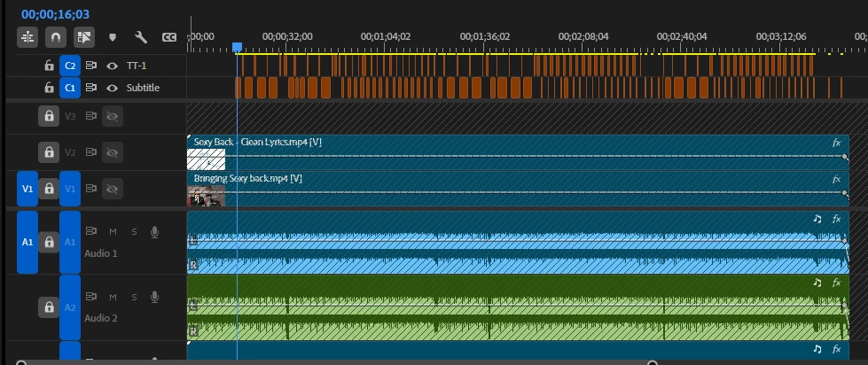Hide the TT-1 caption track eye
This screenshot has height=365, width=868.
pos(113,66)
